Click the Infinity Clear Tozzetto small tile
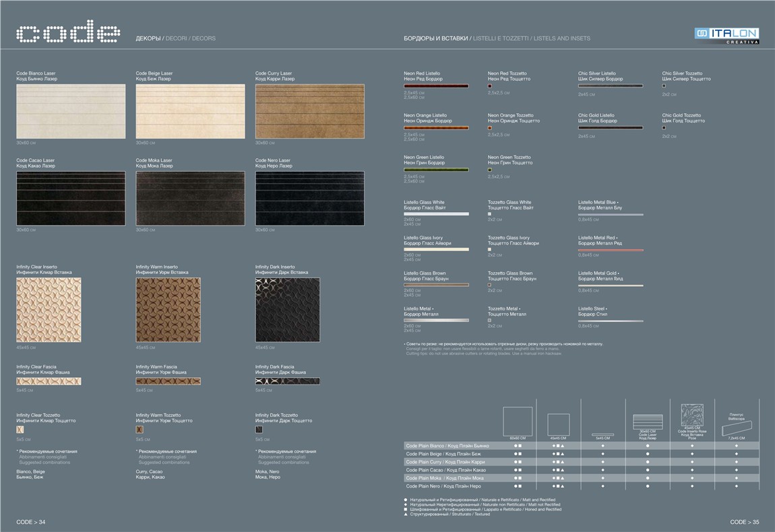The image size is (775, 532). (x=20, y=430)
